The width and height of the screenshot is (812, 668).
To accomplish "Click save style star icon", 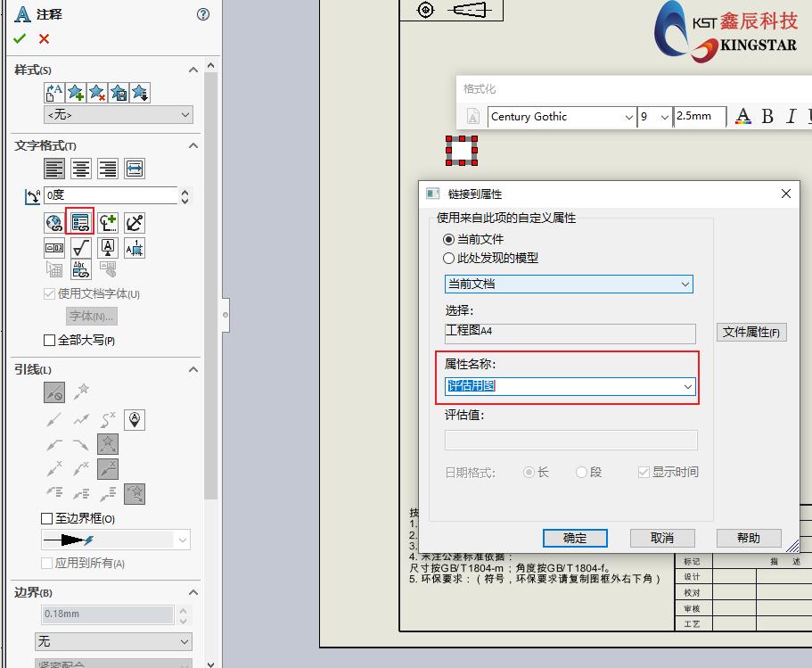I will (x=119, y=93).
